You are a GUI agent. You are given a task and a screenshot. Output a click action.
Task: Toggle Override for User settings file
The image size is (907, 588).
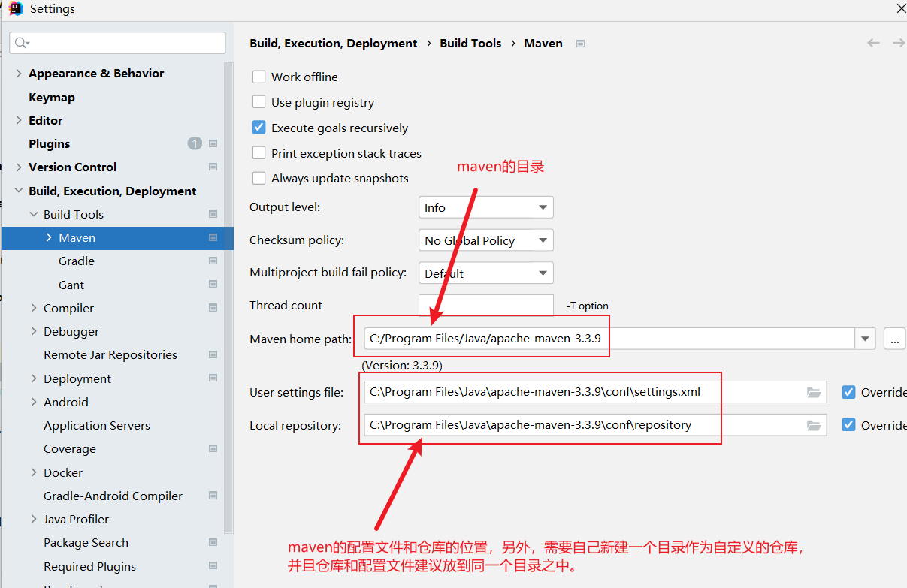849,392
